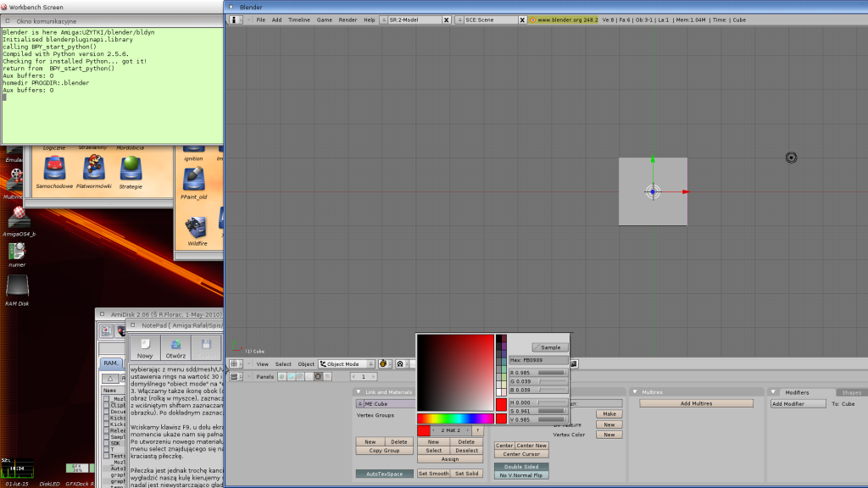
Task: Click the Nowy icon in NotePad
Action: pos(145,348)
